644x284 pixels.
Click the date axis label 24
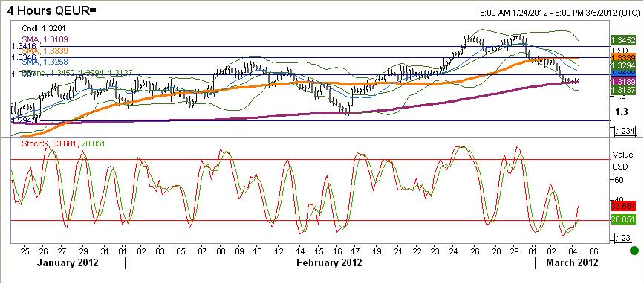tap(452, 251)
